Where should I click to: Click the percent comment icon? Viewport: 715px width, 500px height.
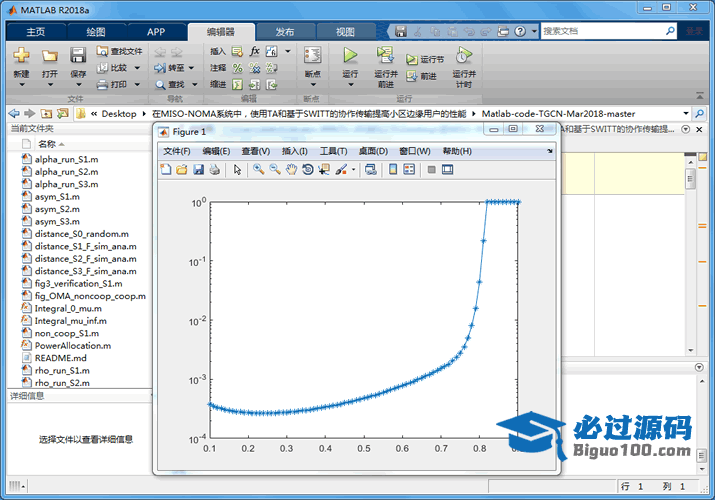point(237,68)
